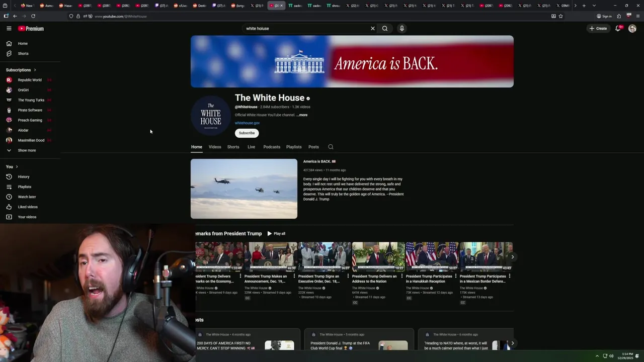Select the Posts channel tab
Screen dimensions: 644x362
click(313, 147)
